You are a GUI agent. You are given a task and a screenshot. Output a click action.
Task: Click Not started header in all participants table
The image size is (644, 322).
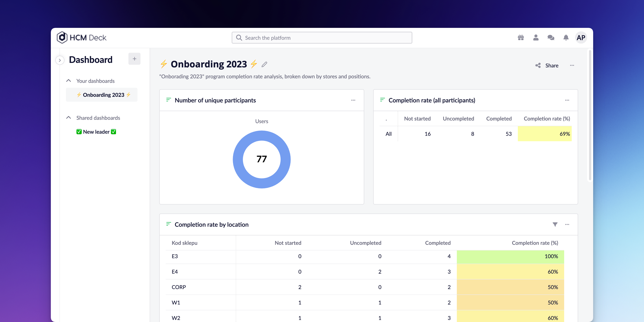(x=417, y=118)
